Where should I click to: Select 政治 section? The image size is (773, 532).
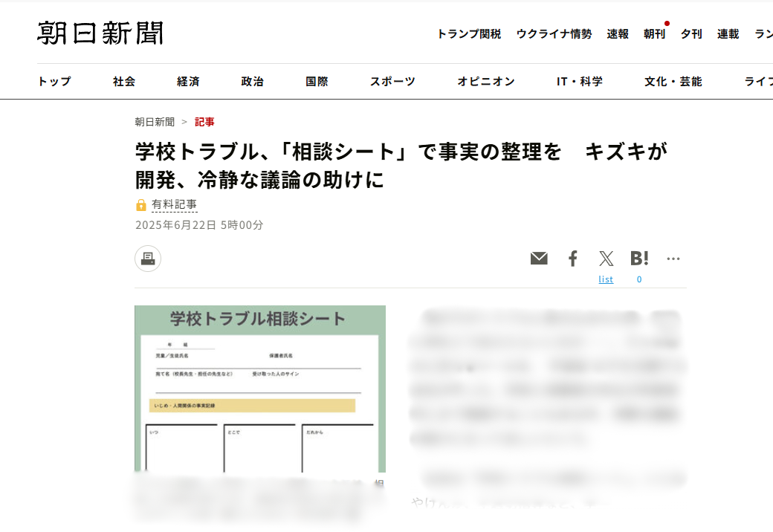pyautogui.click(x=253, y=81)
